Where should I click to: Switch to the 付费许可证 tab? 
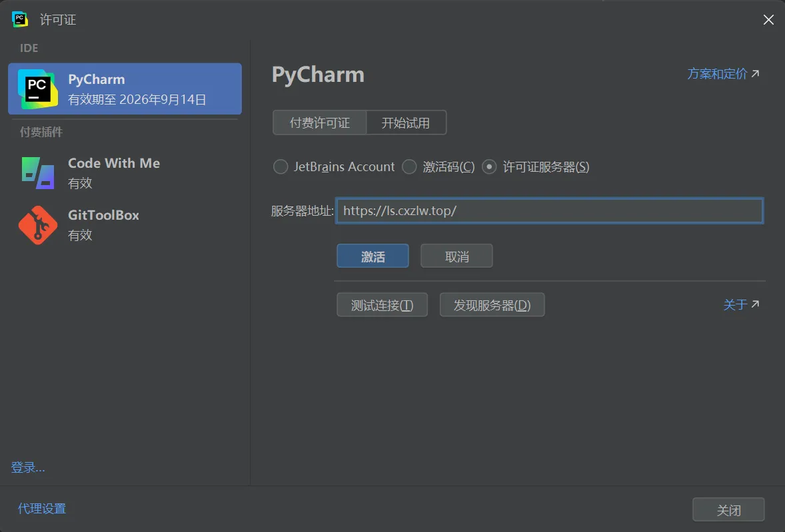319,123
